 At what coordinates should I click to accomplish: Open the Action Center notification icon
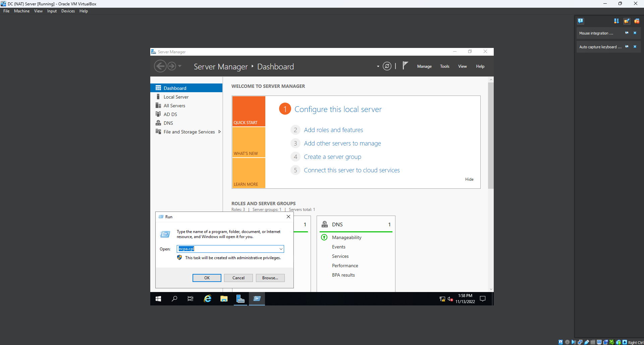pyautogui.click(x=483, y=298)
